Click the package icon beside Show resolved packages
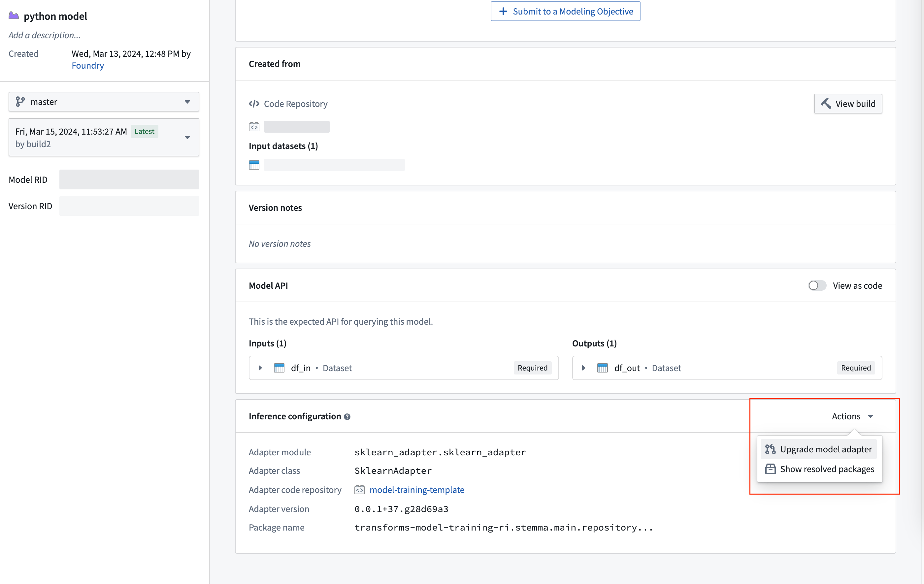This screenshot has height=584, width=924. (771, 469)
